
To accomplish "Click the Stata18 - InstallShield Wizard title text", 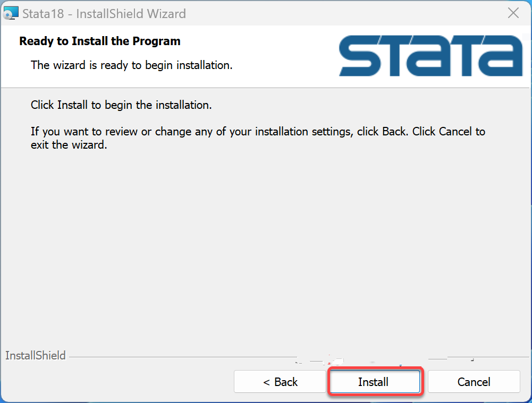I will (104, 14).
